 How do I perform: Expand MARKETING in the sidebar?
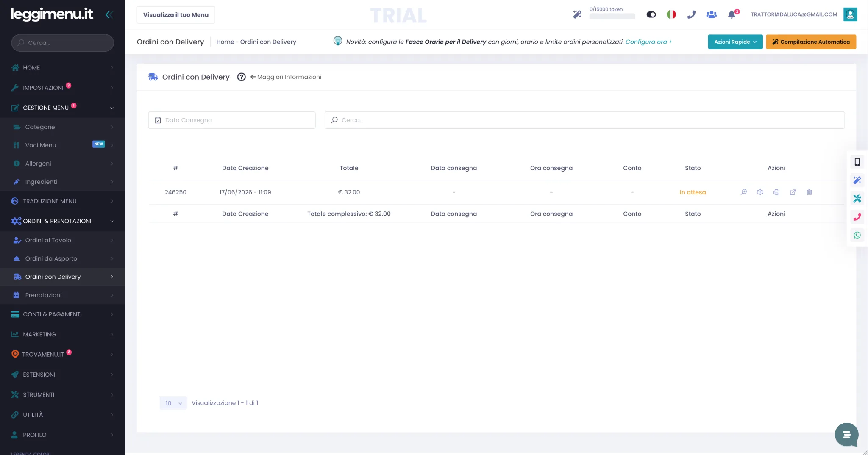(x=63, y=335)
